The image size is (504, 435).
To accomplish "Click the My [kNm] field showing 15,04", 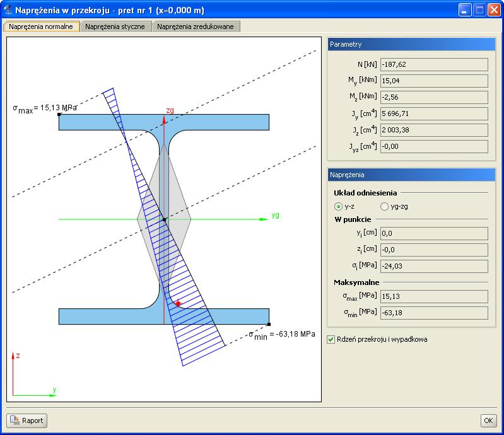I will click(x=434, y=81).
